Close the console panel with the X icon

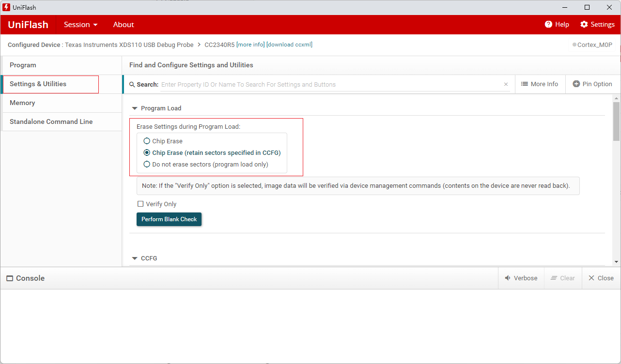pos(591,278)
